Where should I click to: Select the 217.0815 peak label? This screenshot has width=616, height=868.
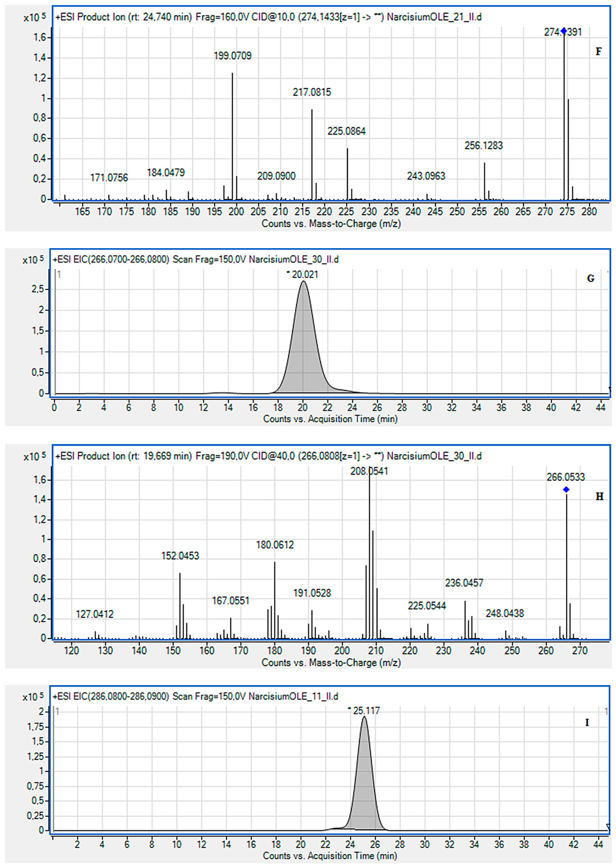312,92
